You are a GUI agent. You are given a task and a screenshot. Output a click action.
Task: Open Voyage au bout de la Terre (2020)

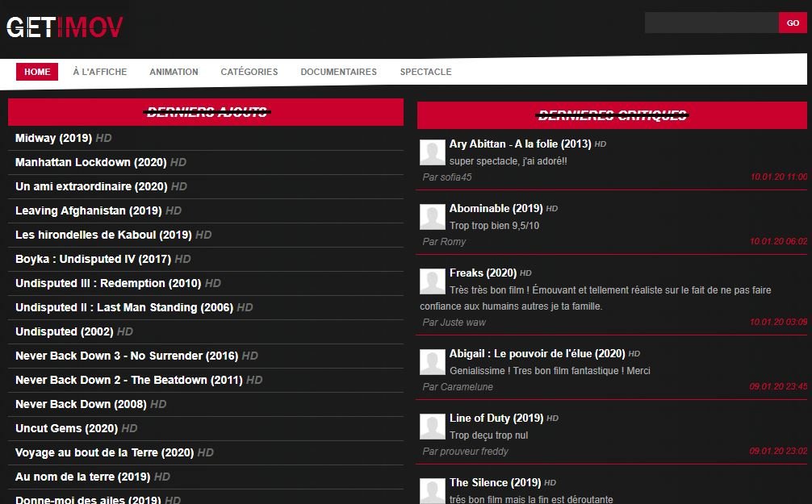[105, 452]
